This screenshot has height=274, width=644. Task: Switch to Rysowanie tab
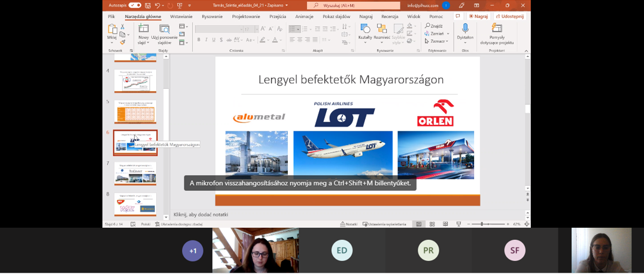[x=212, y=16]
